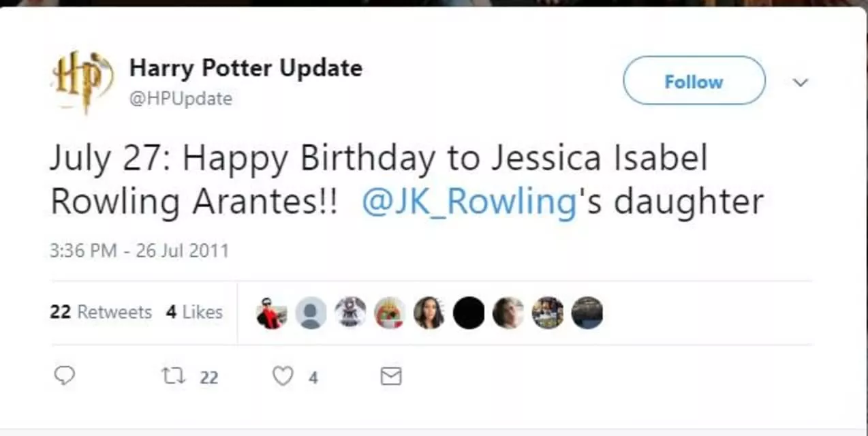Viewport: 868px width, 436px height.
Task: Click the direct message envelope icon
Action: pos(391,376)
